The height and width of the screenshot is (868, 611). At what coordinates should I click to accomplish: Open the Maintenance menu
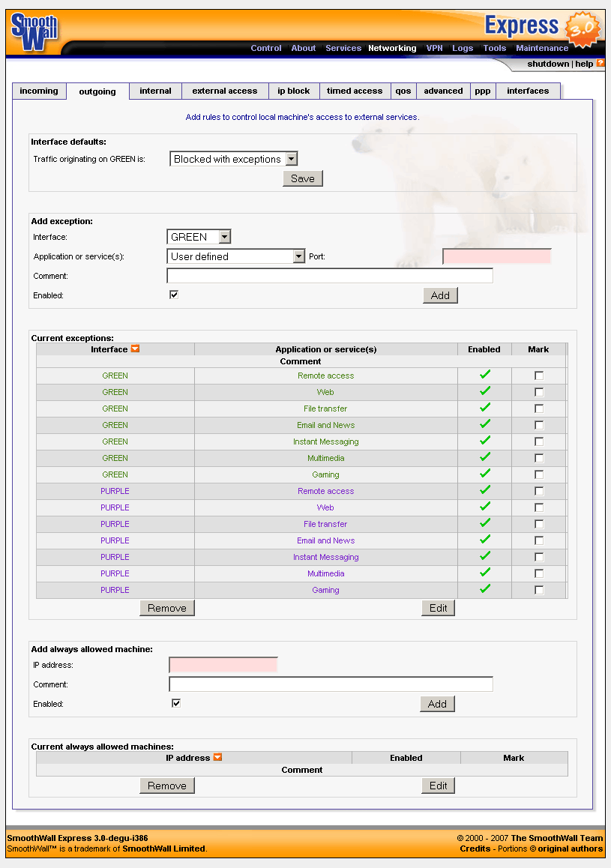[x=542, y=48]
